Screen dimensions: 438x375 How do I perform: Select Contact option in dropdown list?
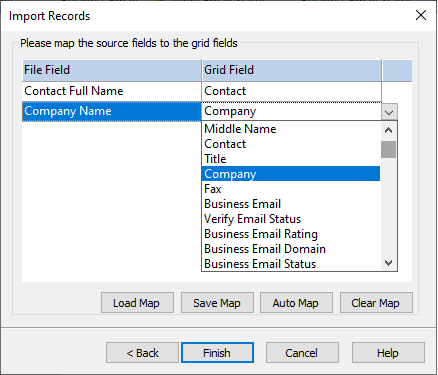pos(291,144)
